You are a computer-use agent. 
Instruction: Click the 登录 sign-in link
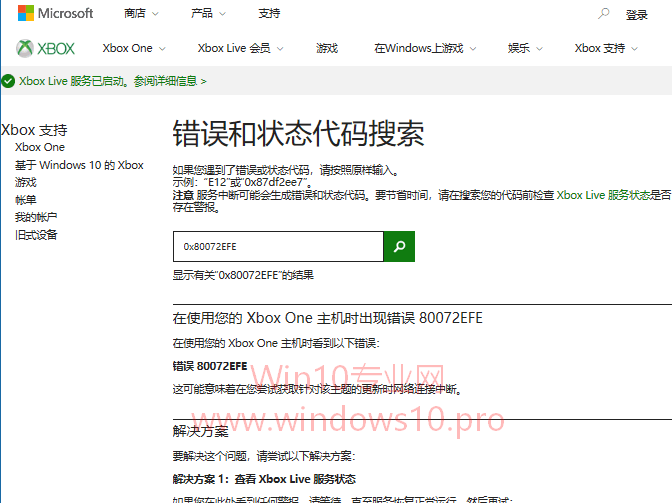(636, 15)
